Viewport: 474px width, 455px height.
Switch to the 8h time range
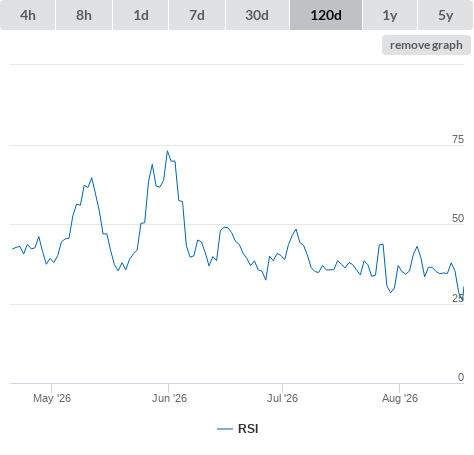coord(84,15)
